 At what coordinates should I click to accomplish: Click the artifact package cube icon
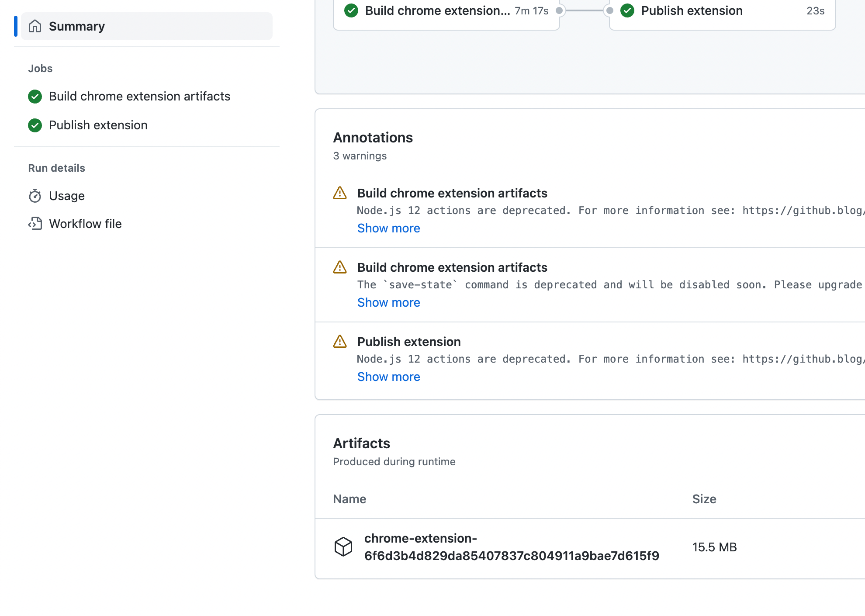(343, 547)
